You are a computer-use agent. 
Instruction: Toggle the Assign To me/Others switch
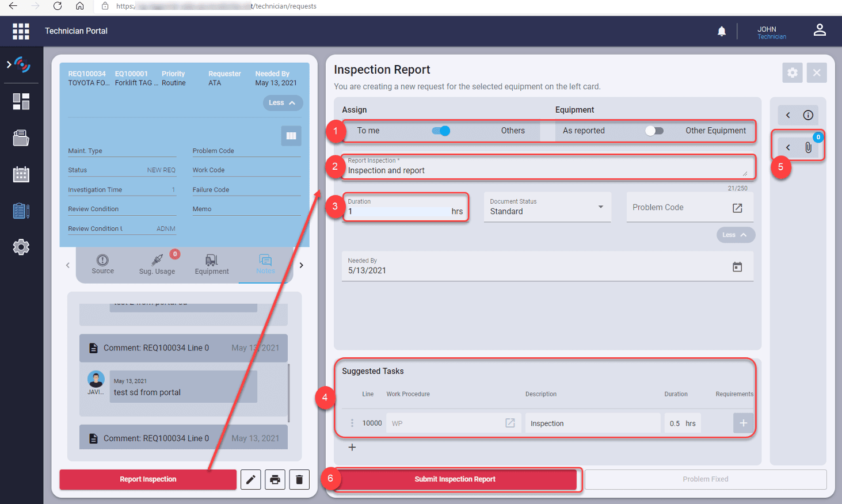[441, 131]
